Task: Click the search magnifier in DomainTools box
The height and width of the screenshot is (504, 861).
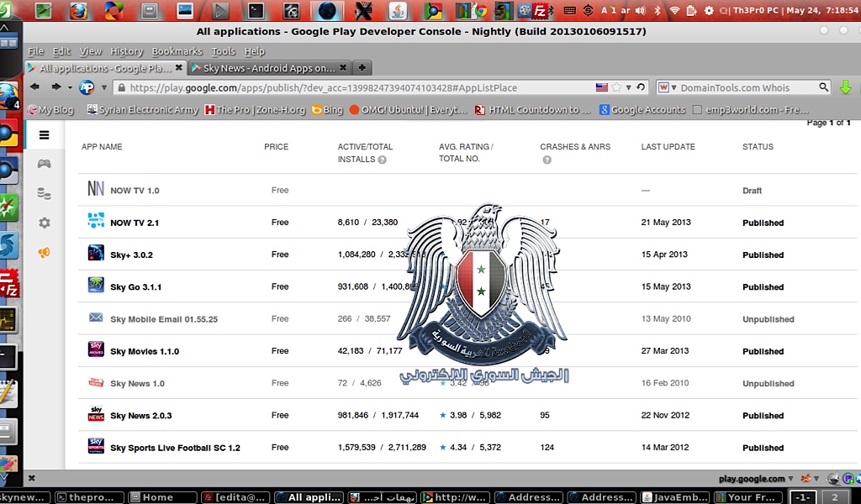Action: (x=824, y=87)
